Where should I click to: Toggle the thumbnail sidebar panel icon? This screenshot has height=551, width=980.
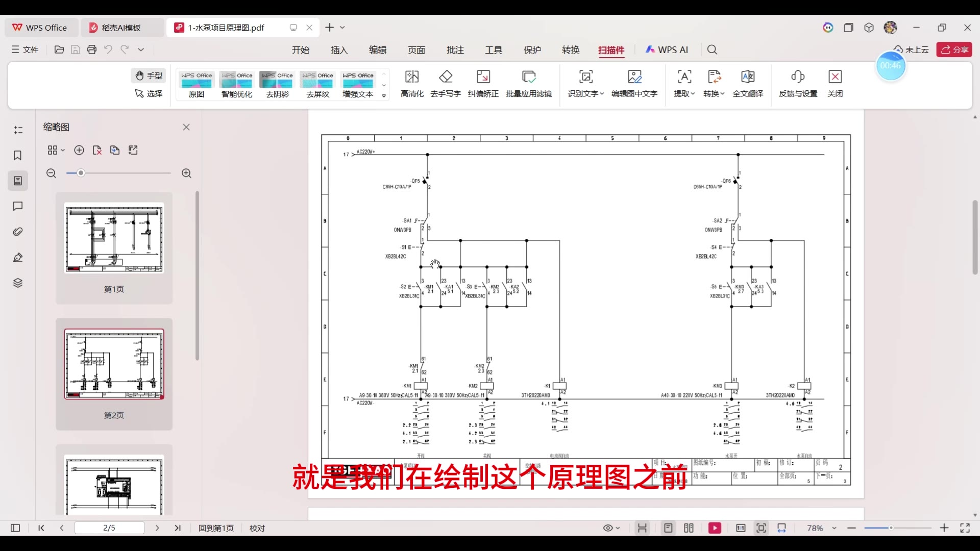point(18,181)
